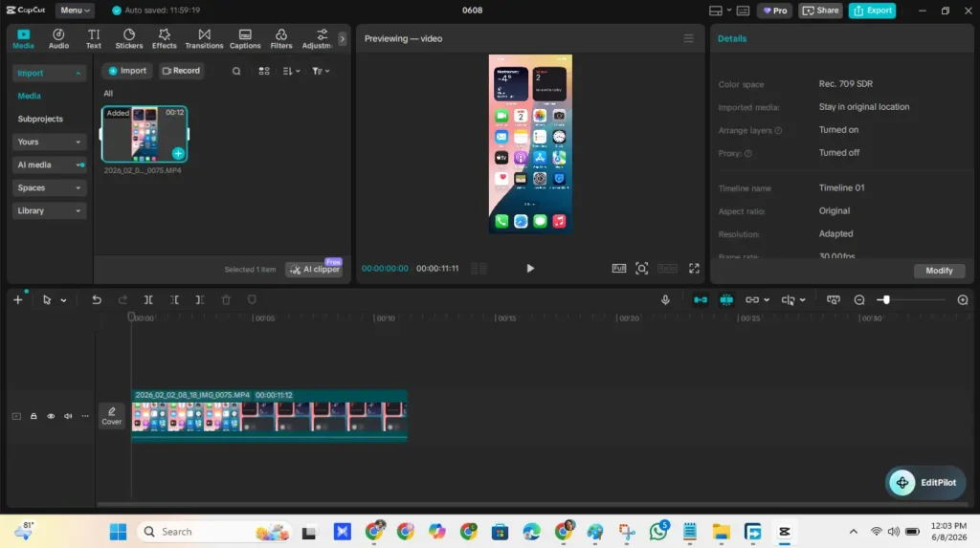Screen dimensions: 980x548
Task: Select the IMG_0075.MP4 timeline clip
Action: click(269, 415)
